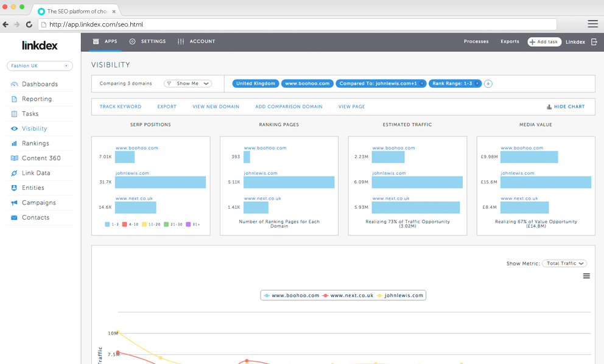Click the Tasks clipboard icon
This screenshot has height=364, width=604.
coord(14,114)
